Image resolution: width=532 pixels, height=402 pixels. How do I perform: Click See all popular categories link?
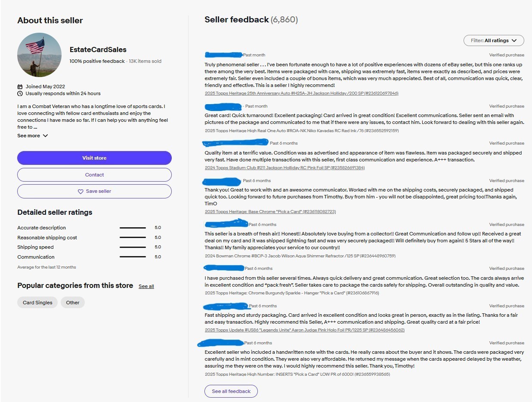tap(146, 286)
